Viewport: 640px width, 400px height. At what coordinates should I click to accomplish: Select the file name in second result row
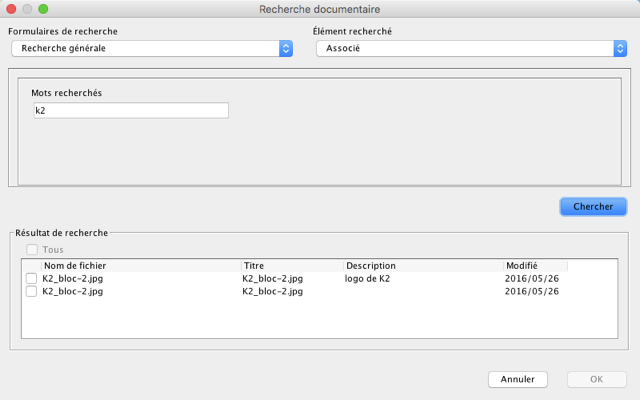73,292
